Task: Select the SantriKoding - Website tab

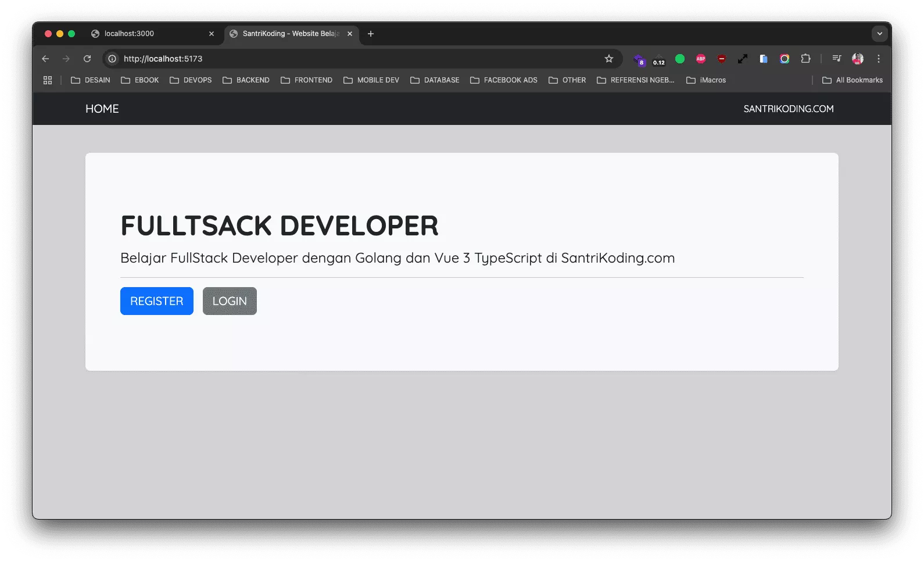Action: coord(291,34)
